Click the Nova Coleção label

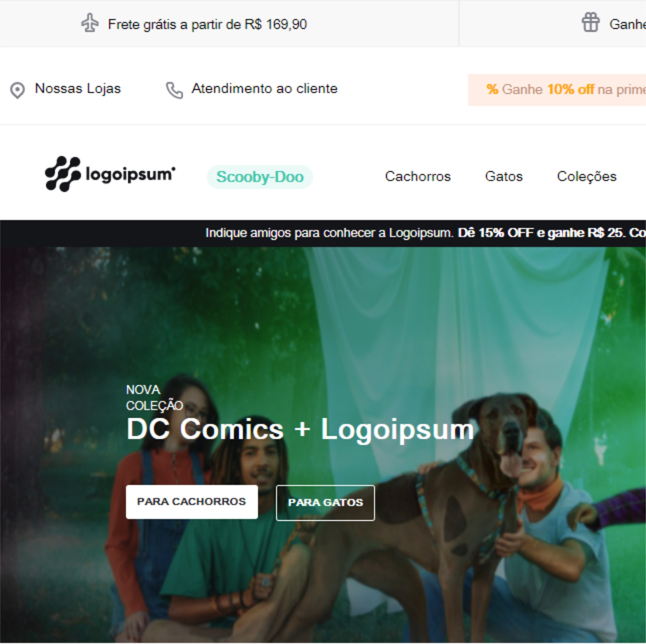[x=154, y=397]
